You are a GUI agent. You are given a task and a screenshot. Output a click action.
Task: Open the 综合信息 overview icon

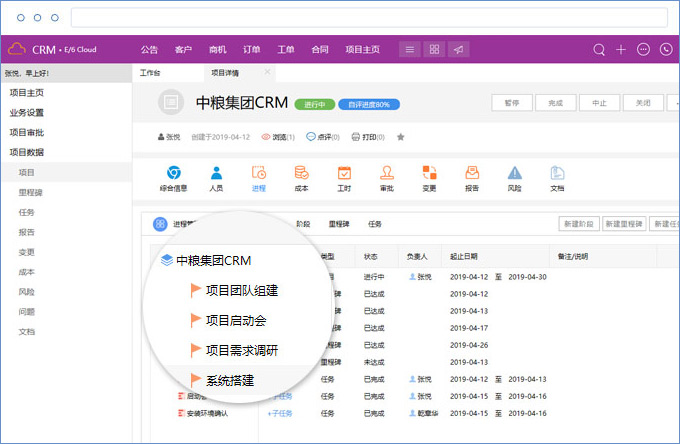pyautogui.click(x=173, y=177)
